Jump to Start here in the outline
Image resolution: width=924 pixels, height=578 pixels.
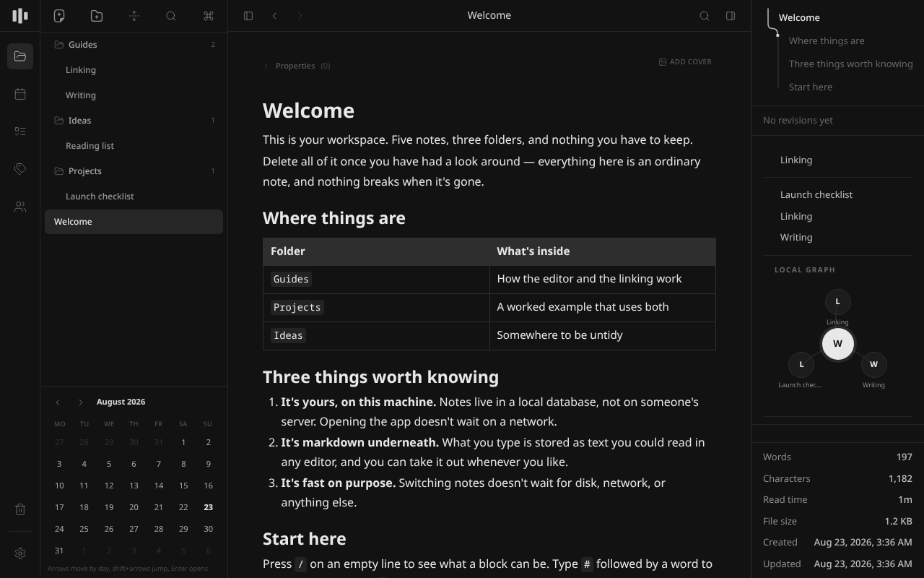[811, 87]
